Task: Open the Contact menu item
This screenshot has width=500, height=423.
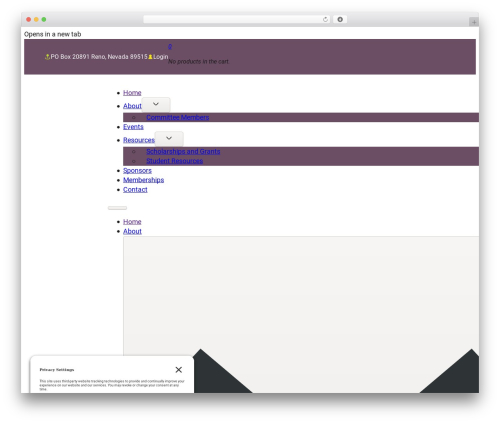Action: pos(135,190)
